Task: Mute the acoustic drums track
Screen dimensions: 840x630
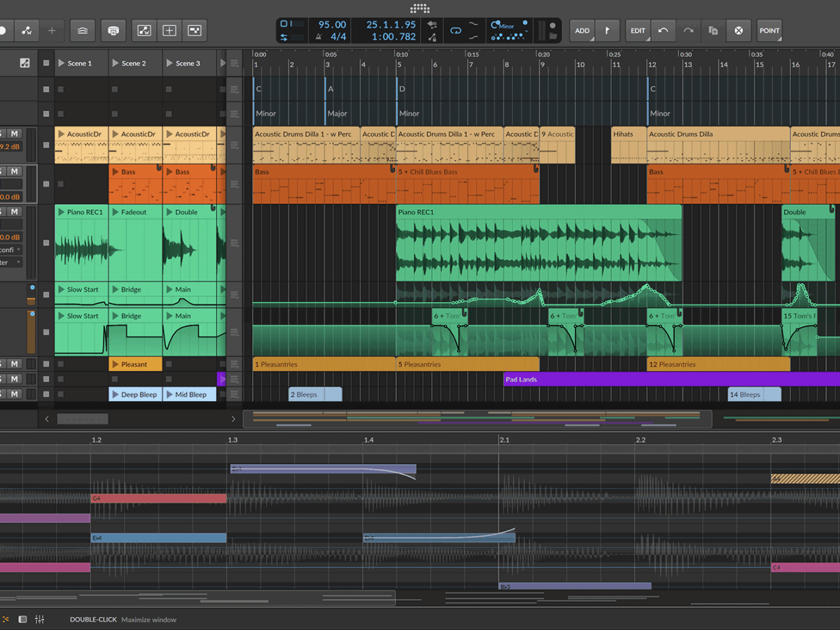Action: (x=14, y=134)
